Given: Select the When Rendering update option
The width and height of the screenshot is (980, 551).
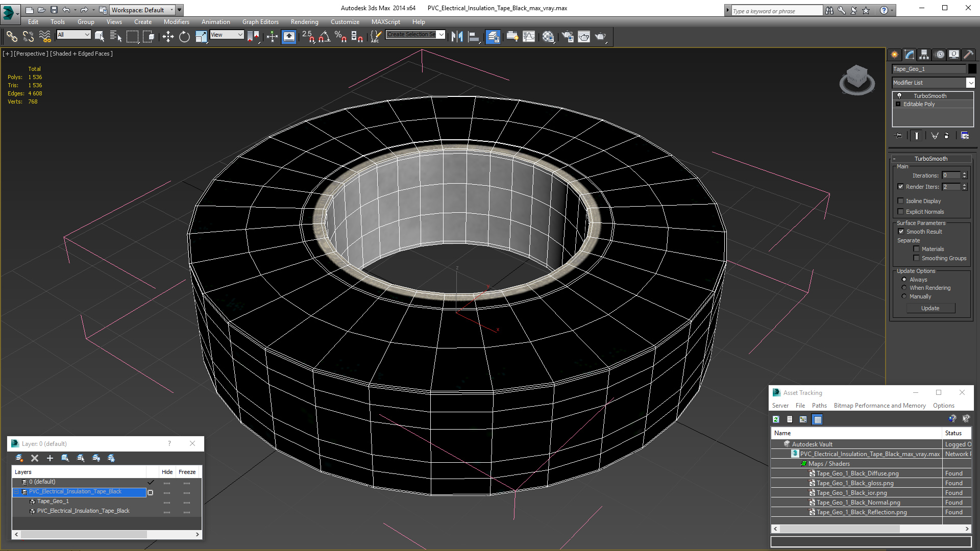Looking at the screenshot, I should [x=904, y=288].
